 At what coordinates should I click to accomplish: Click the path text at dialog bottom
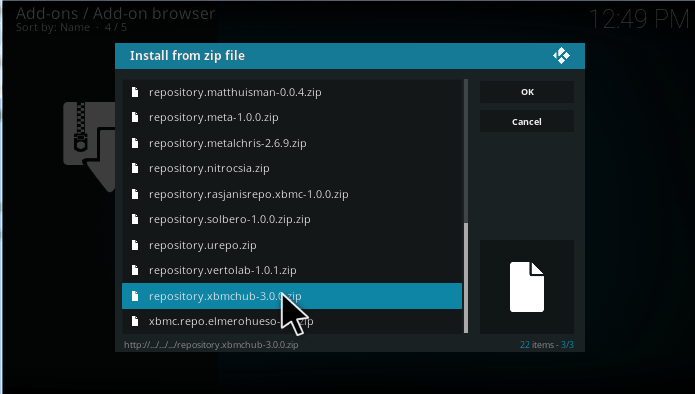tap(211, 345)
